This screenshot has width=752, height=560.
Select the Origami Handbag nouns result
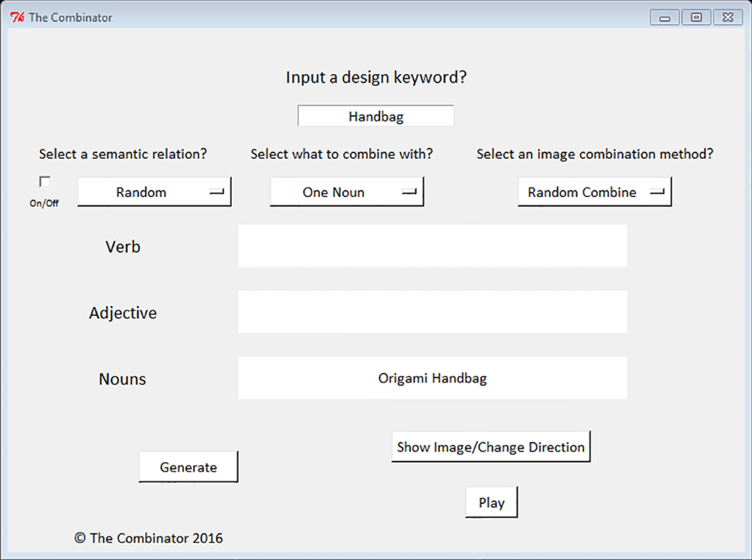(x=432, y=378)
